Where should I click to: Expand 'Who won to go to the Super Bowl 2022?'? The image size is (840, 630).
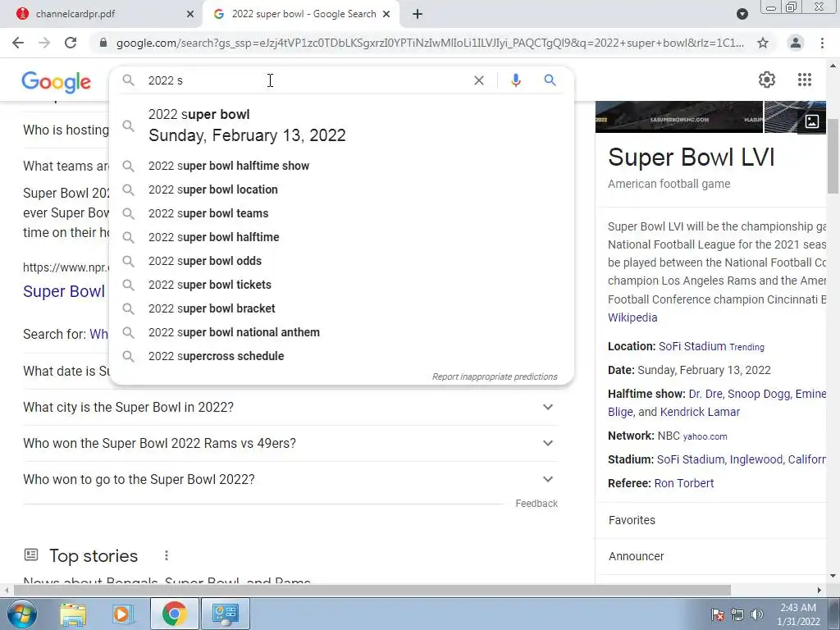coord(290,479)
